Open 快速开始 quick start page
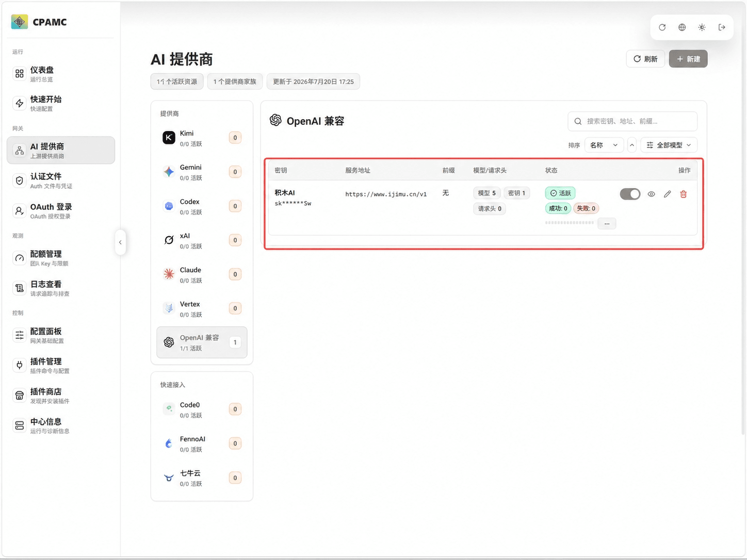747x560 pixels. coord(61,103)
